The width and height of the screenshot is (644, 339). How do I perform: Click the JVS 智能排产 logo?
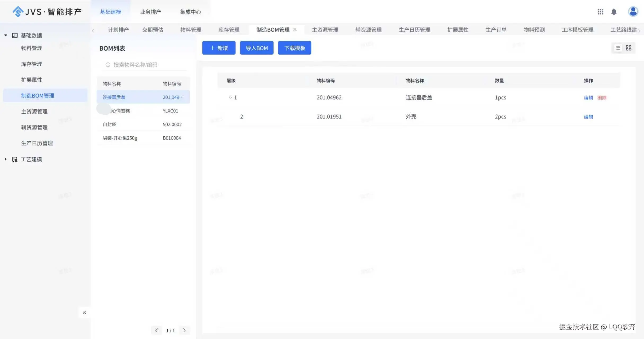[x=47, y=12]
